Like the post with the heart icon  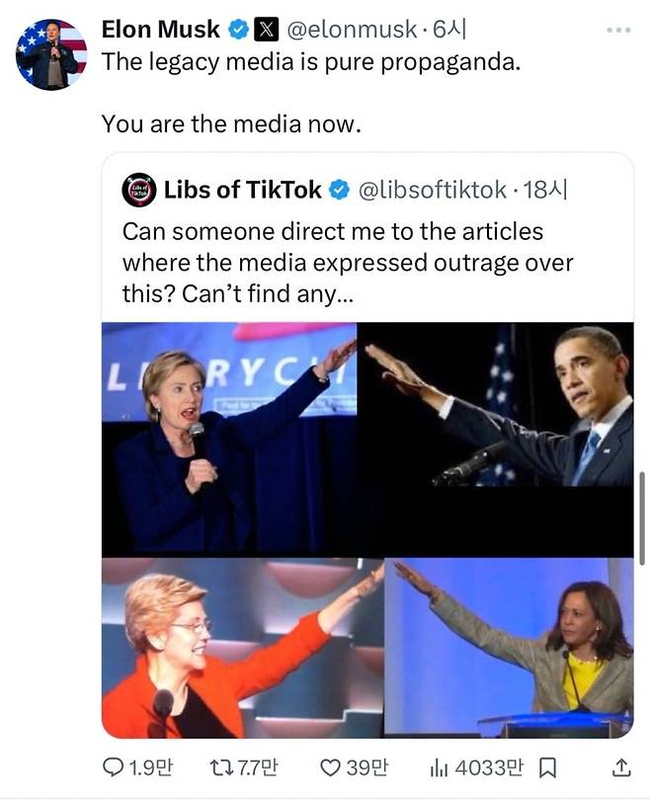pyautogui.click(x=330, y=767)
